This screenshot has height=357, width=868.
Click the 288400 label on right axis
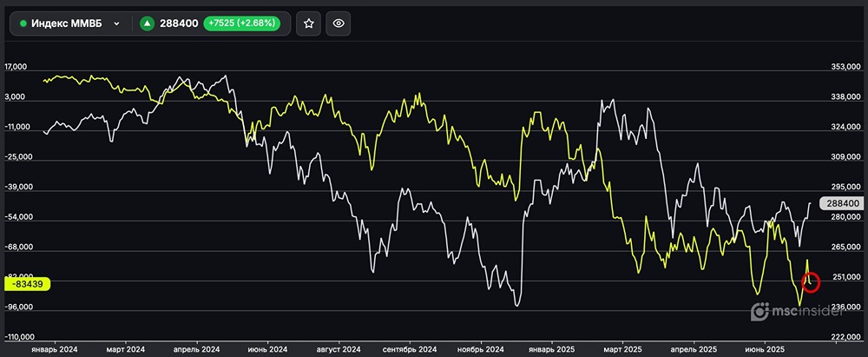(842, 202)
